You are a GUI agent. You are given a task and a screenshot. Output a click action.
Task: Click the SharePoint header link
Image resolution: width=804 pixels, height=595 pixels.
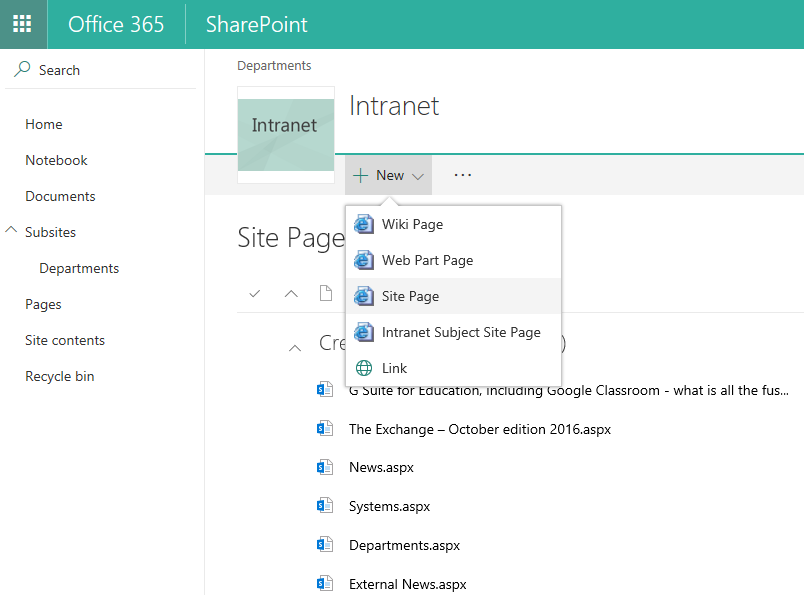point(256,24)
